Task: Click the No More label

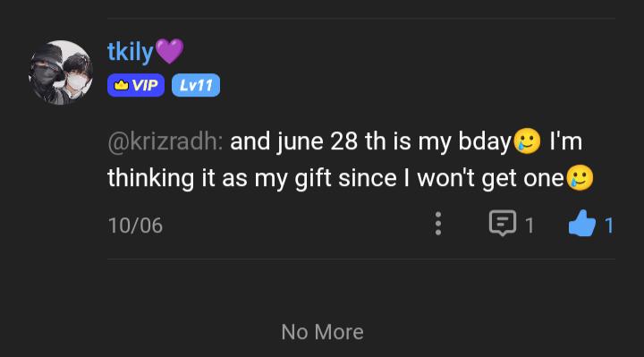Action: [x=322, y=332]
